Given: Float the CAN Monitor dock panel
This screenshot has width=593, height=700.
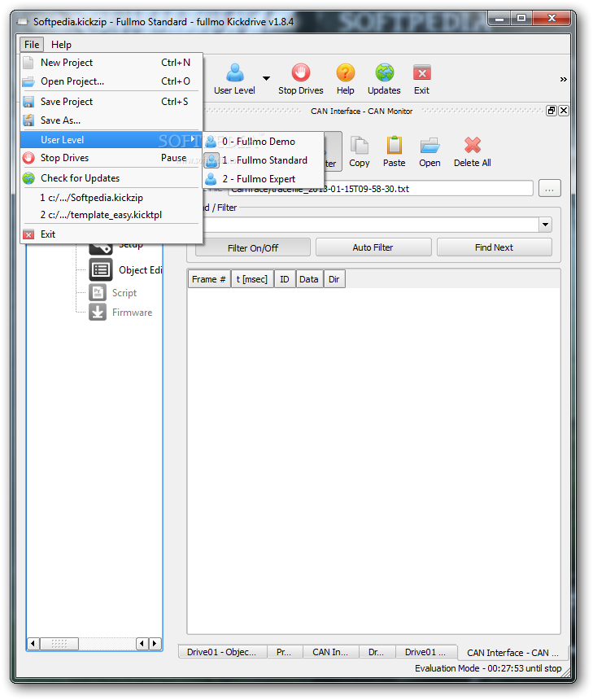Looking at the screenshot, I should click(x=552, y=111).
